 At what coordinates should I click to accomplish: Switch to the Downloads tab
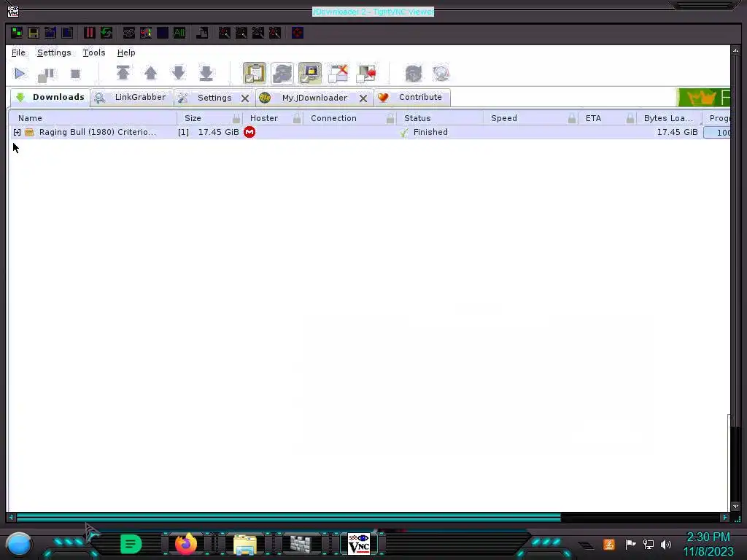pyautogui.click(x=50, y=97)
